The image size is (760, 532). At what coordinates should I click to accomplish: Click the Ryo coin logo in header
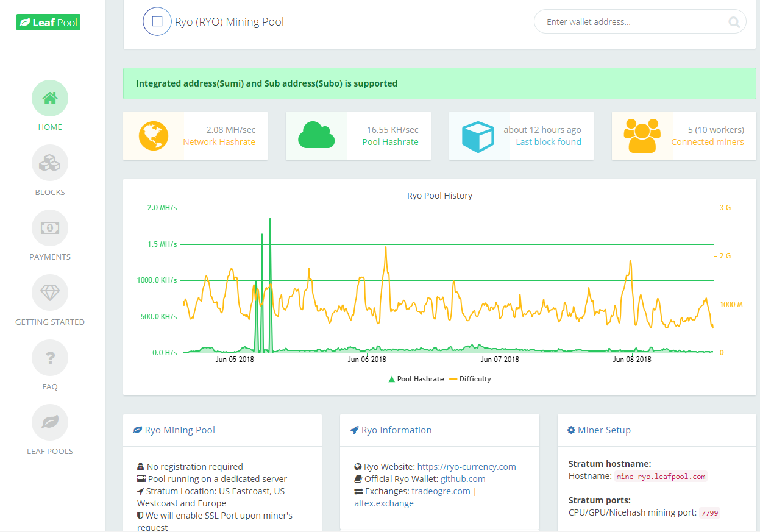157,21
